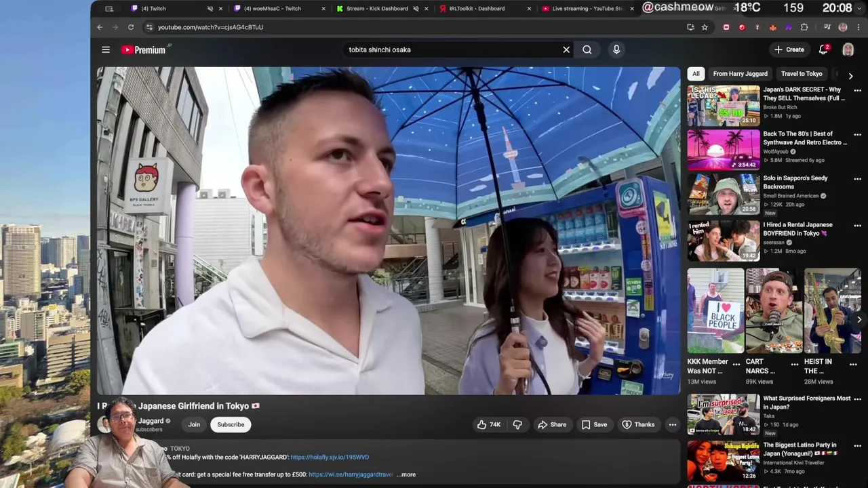Open the YouTube guide hamburger menu

106,49
